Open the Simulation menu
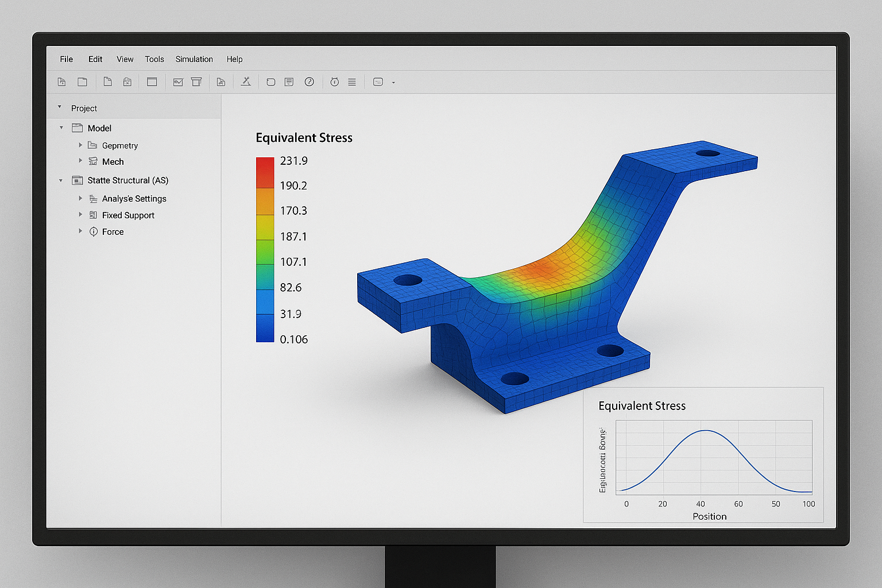 click(194, 59)
